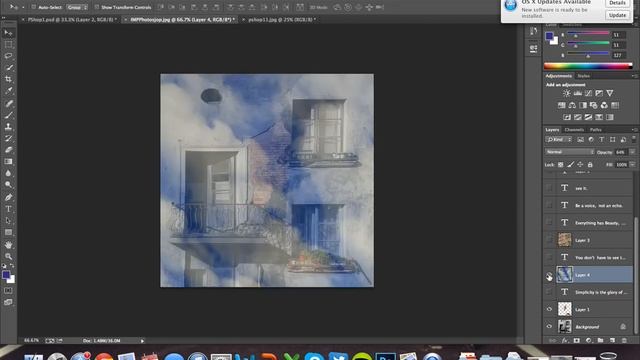Toggle Auto-Select checkbox
Viewport: 640px width, 360px height.
click(x=34, y=7)
